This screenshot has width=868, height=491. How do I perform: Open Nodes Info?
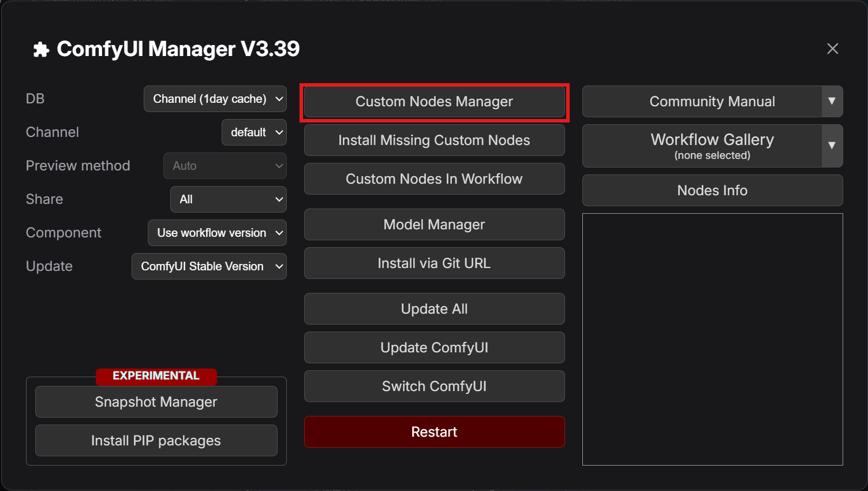click(713, 191)
